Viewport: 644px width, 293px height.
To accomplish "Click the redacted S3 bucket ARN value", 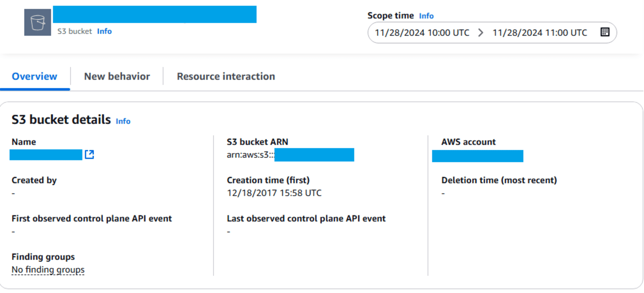I will coord(314,155).
